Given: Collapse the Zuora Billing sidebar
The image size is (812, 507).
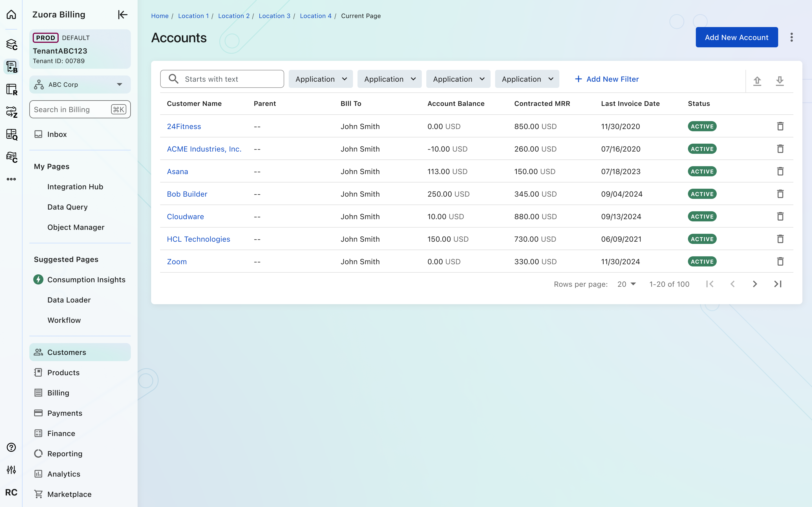Looking at the screenshot, I should [122, 14].
